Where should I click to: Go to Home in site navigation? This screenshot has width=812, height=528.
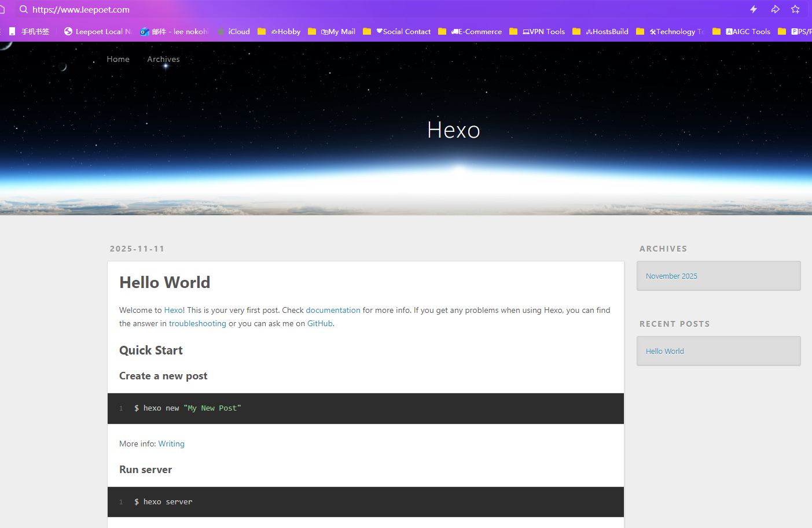click(118, 59)
